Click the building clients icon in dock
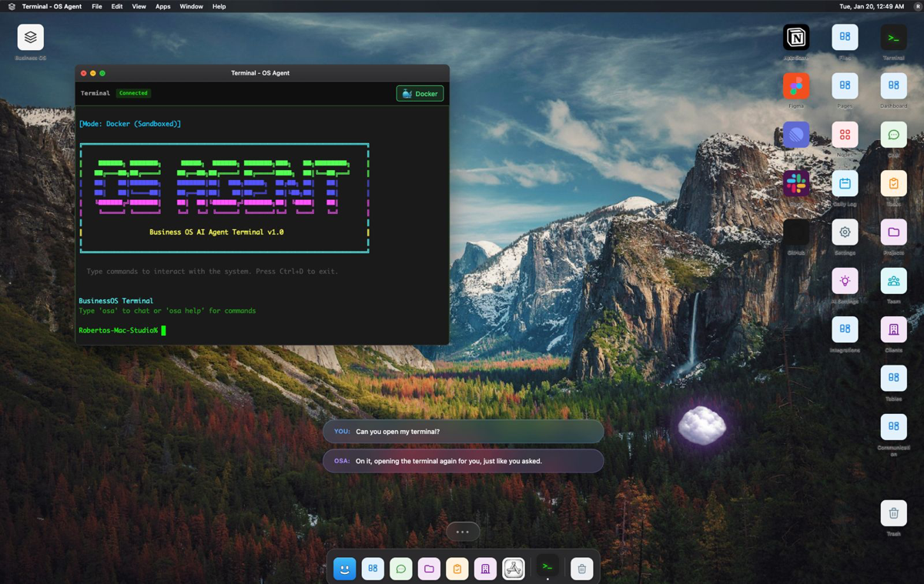 485,569
